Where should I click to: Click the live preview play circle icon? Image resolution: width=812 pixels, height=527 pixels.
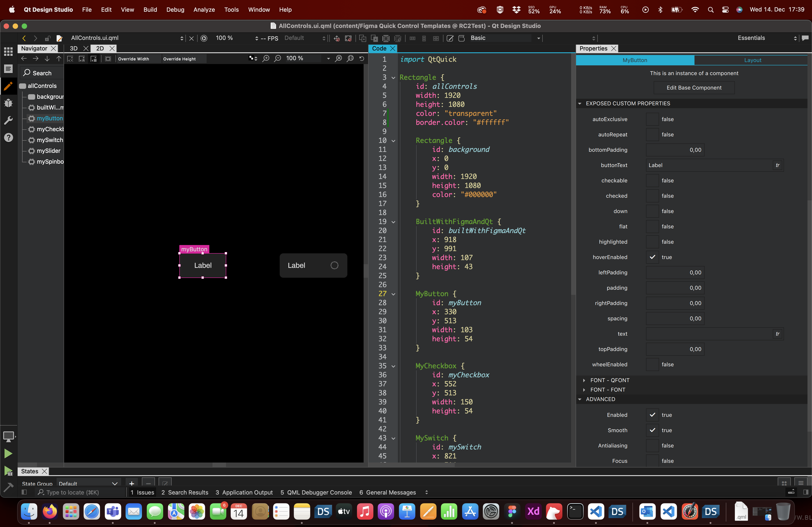click(x=204, y=38)
